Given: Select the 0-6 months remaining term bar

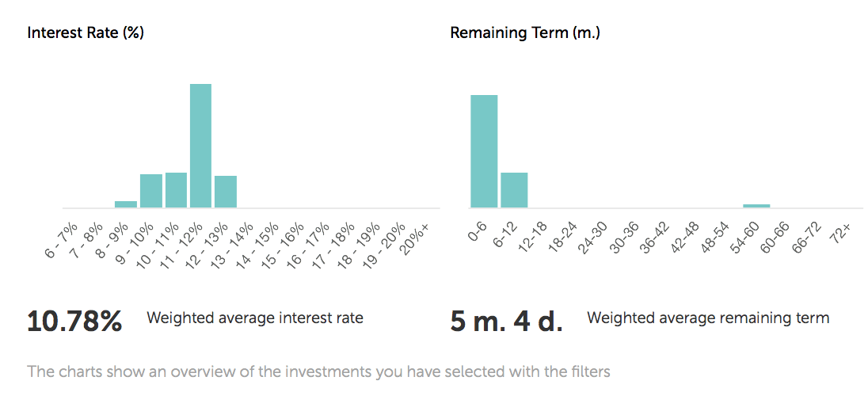Looking at the screenshot, I should (x=484, y=151).
